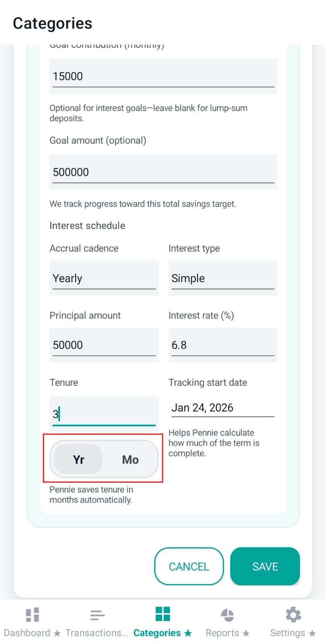Click the star beside Dashboard

pyautogui.click(x=58, y=633)
